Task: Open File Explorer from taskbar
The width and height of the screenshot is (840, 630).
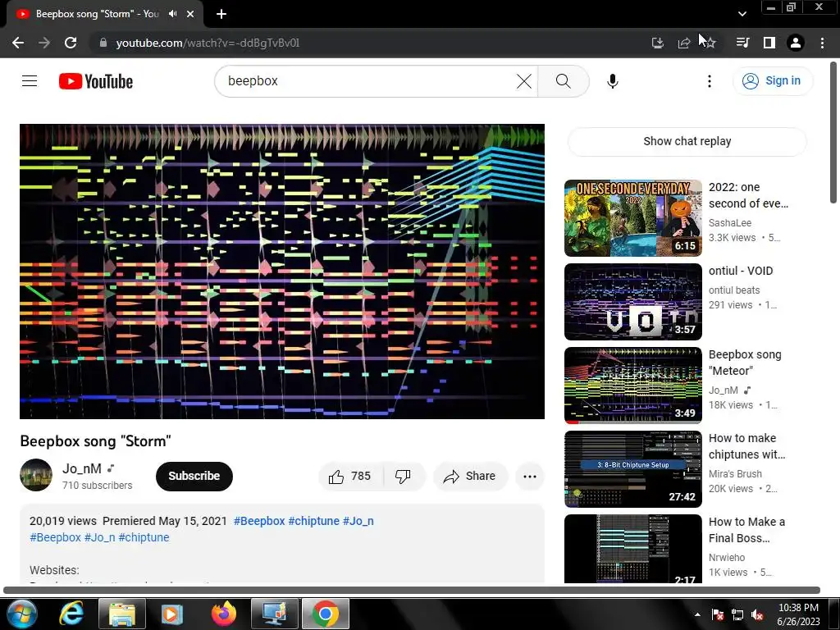Action: click(122, 614)
